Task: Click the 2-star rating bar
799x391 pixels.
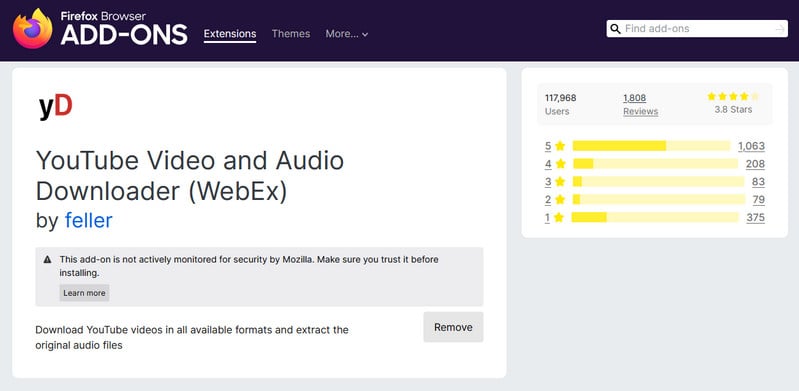Action: (659, 199)
